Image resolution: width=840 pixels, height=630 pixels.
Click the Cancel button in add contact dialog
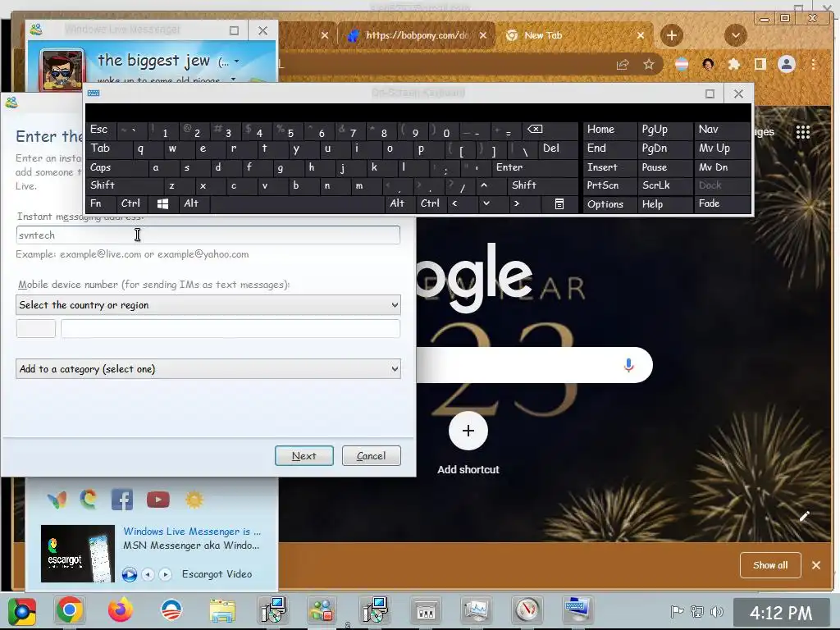tap(372, 456)
